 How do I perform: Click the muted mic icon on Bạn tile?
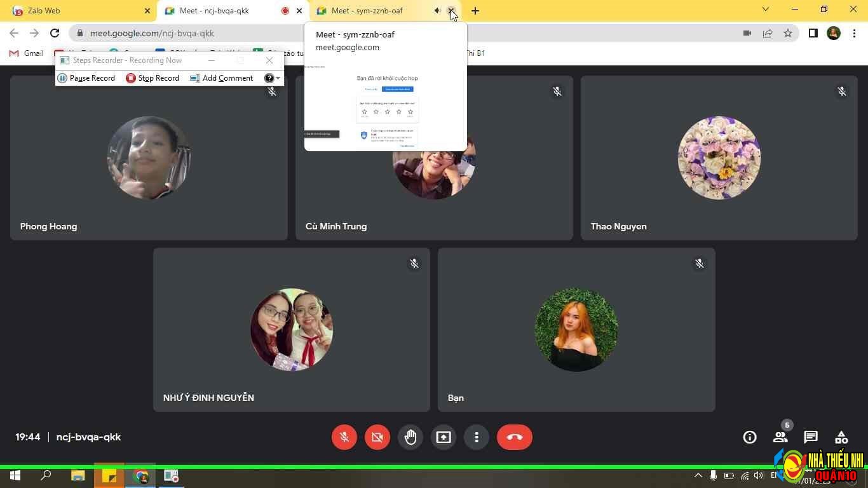700,263
